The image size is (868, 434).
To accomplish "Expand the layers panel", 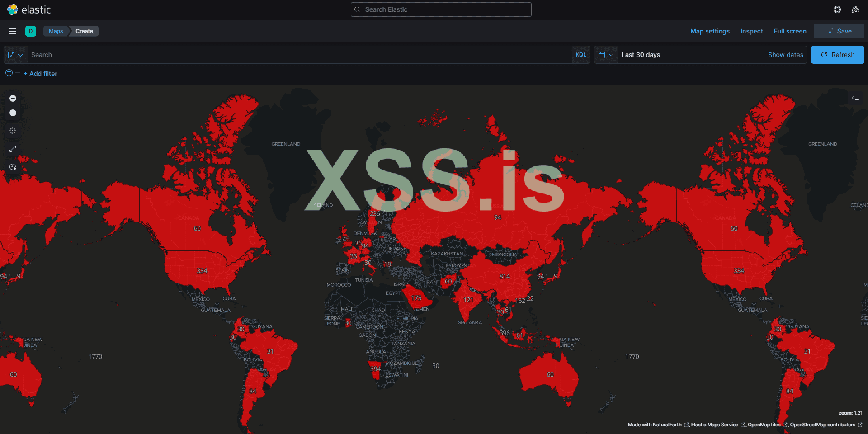I will tap(855, 98).
